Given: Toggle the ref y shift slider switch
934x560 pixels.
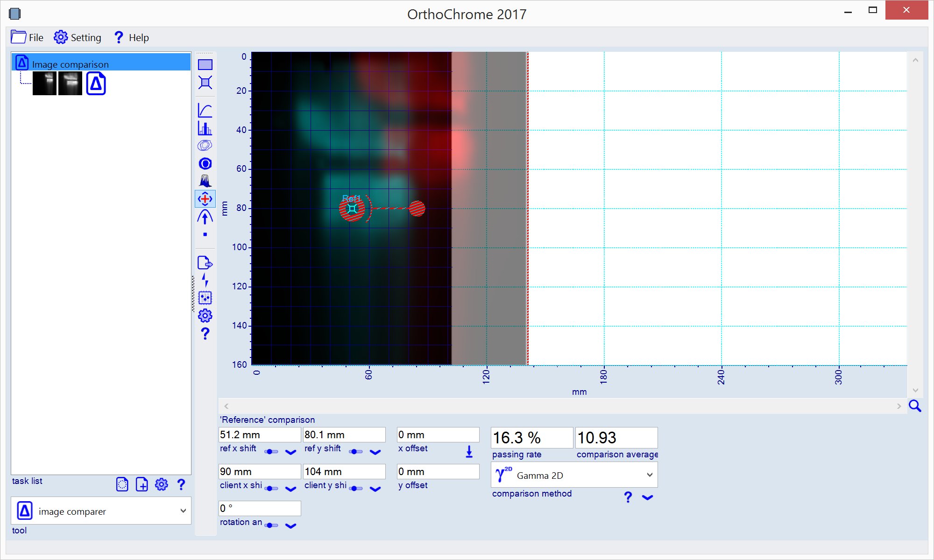Looking at the screenshot, I should [355, 452].
